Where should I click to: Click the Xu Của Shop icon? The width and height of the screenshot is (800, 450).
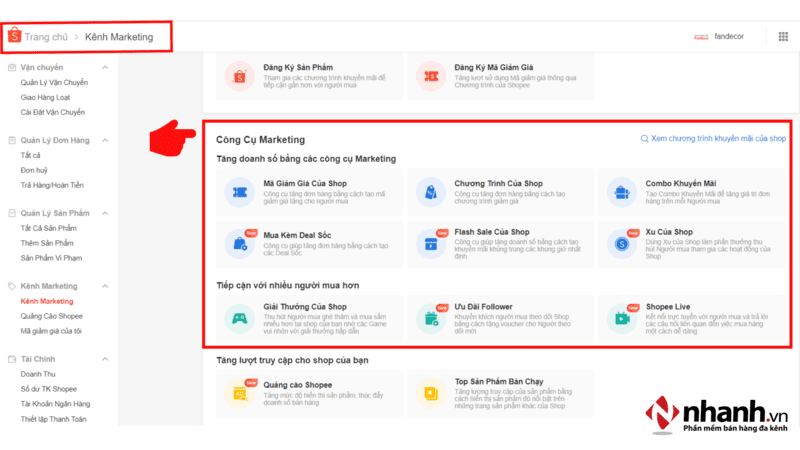622,239
